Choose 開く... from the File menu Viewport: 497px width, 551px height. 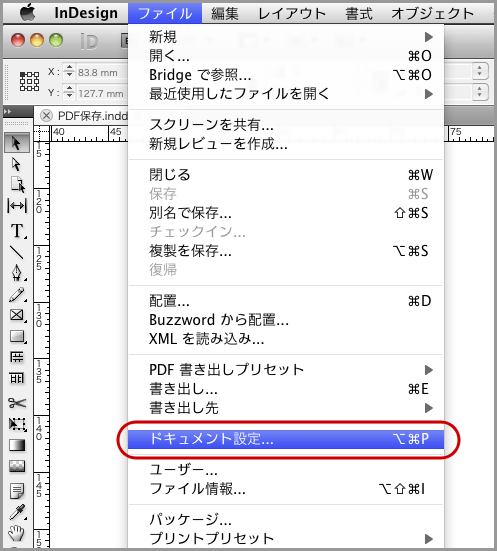(286, 56)
